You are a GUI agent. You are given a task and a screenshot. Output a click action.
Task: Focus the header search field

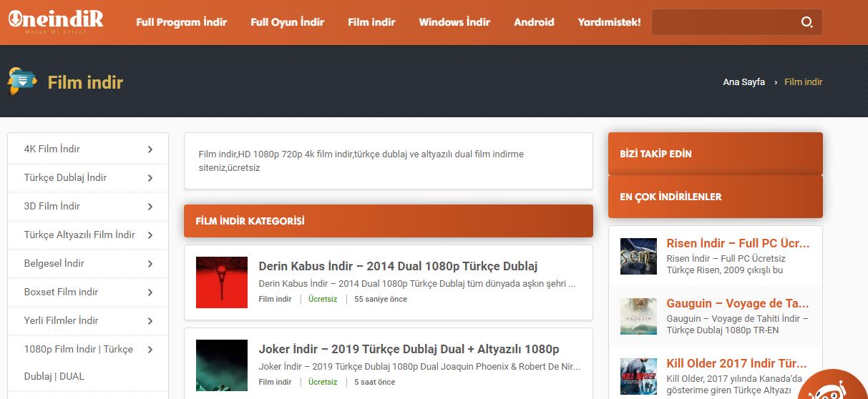point(737,22)
